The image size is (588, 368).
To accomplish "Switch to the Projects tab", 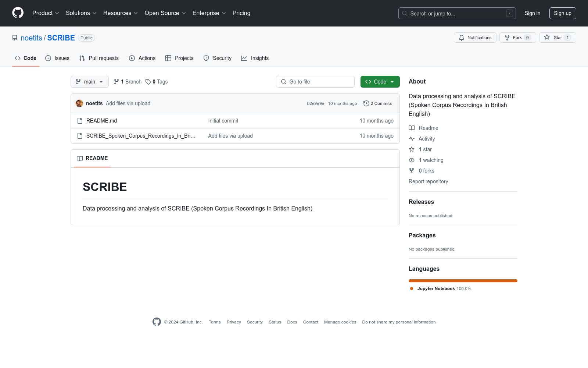I will (x=179, y=58).
